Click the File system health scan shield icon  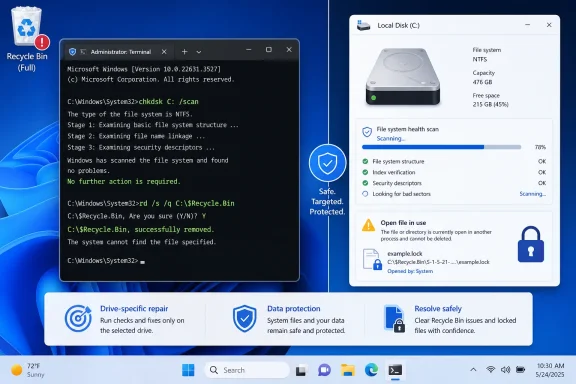point(367,132)
